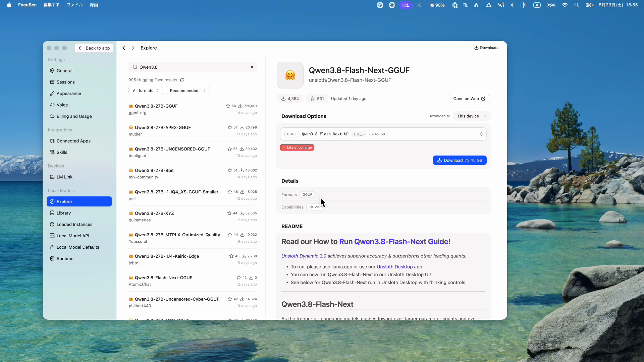644x362 pixels.
Task: Open Voice settings
Action: click(79, 105)
